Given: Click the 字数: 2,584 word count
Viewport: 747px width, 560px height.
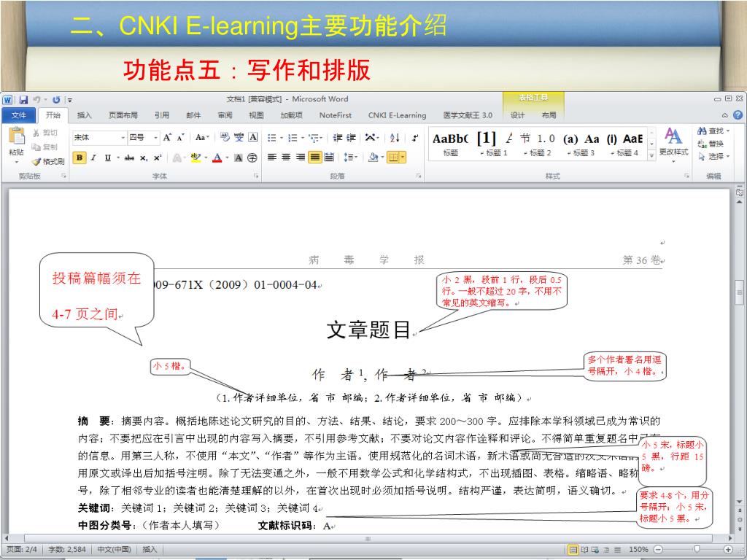Looking at the screenshot, I should [x=66, y=550].
